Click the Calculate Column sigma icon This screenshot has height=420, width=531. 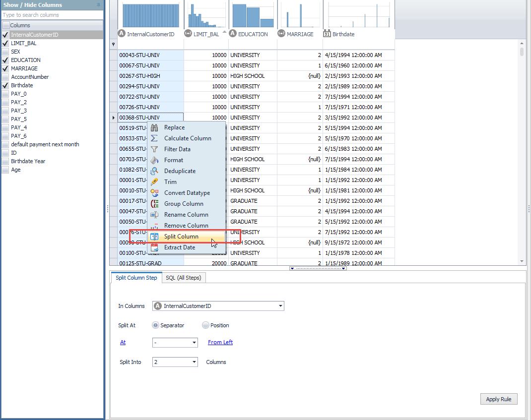coord(154,138)
